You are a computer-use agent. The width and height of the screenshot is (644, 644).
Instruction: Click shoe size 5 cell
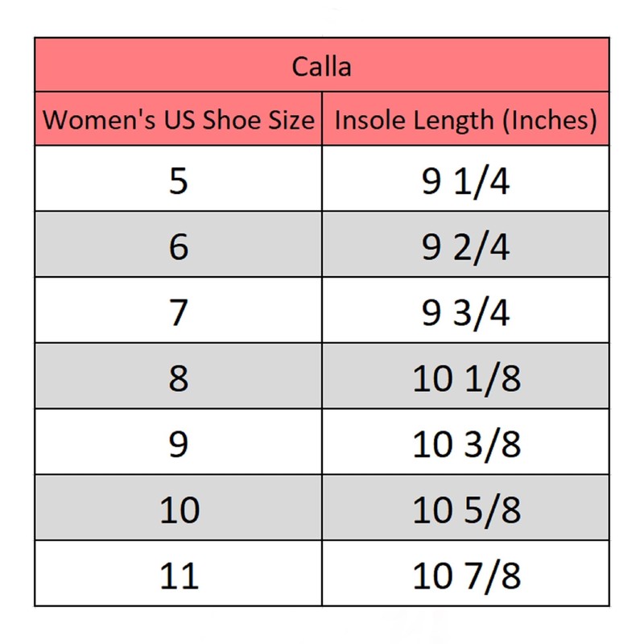(178, 182)
